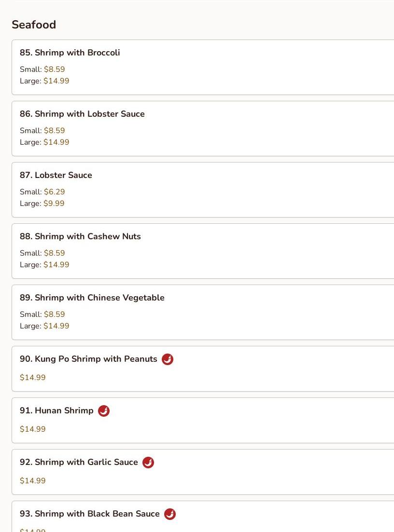This screenshot has height=532, width=394.
Task: Click the 90 Kung Po Shrimp with Peanuts title
Action: coord(88,359)
